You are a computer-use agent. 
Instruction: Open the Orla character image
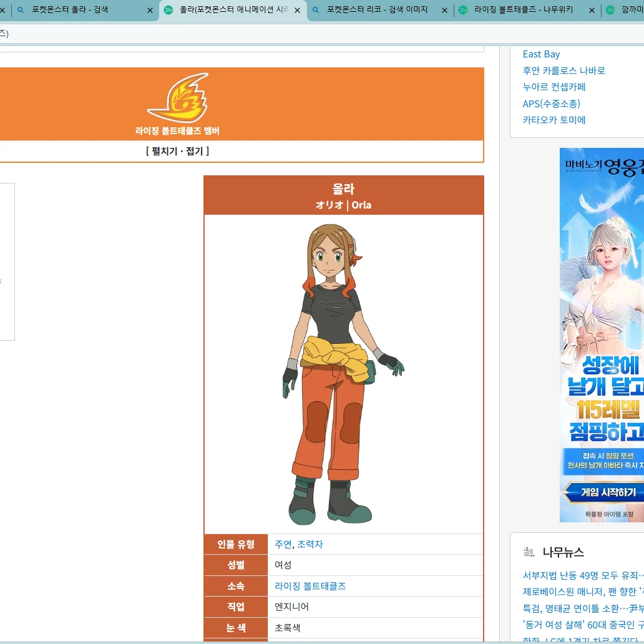343,374
